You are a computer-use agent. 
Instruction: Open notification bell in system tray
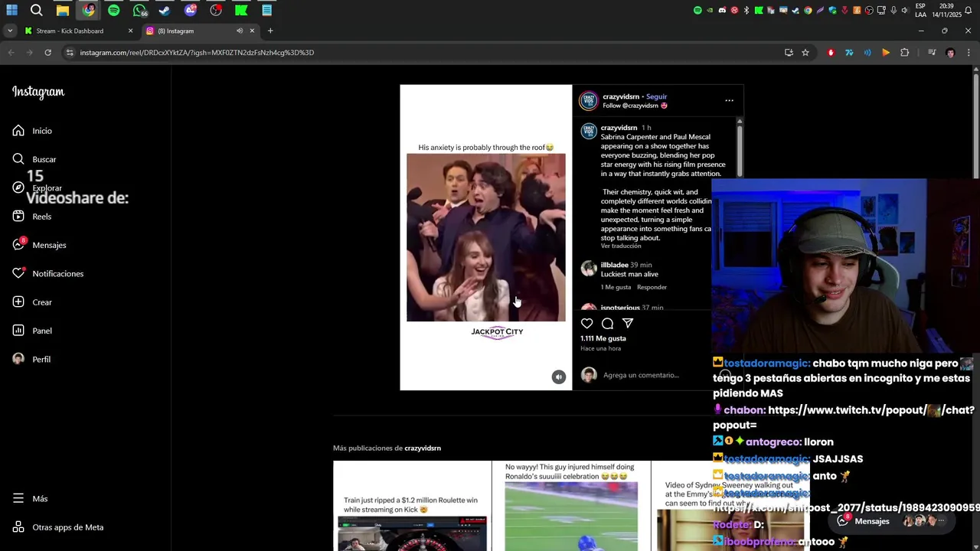[x=968, y=10]
